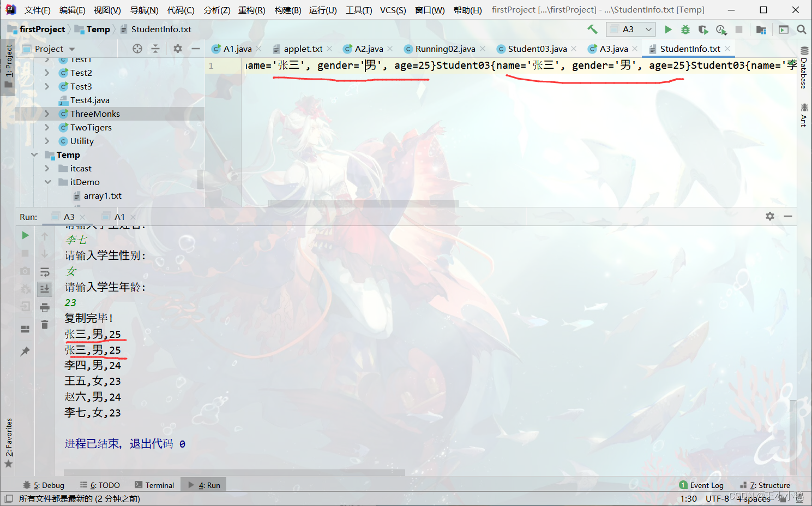This screenshot has height=506, width=812.
Task: Open the Run Anything icon
Action: click(784, 29)
